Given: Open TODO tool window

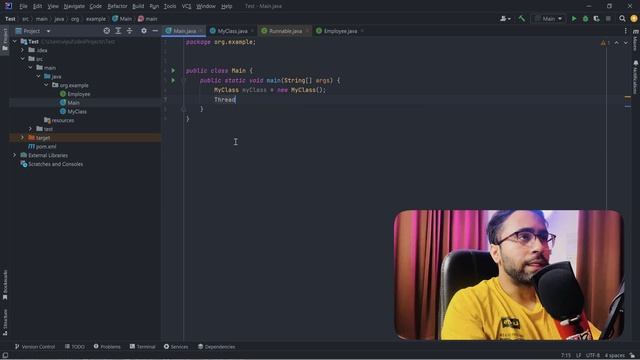Looking at the screenshot, I should click(x=74, y=347).
